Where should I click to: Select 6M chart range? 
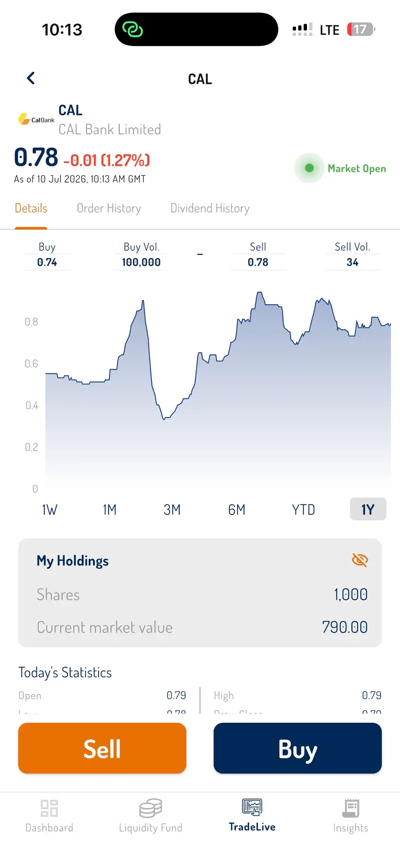236,509
